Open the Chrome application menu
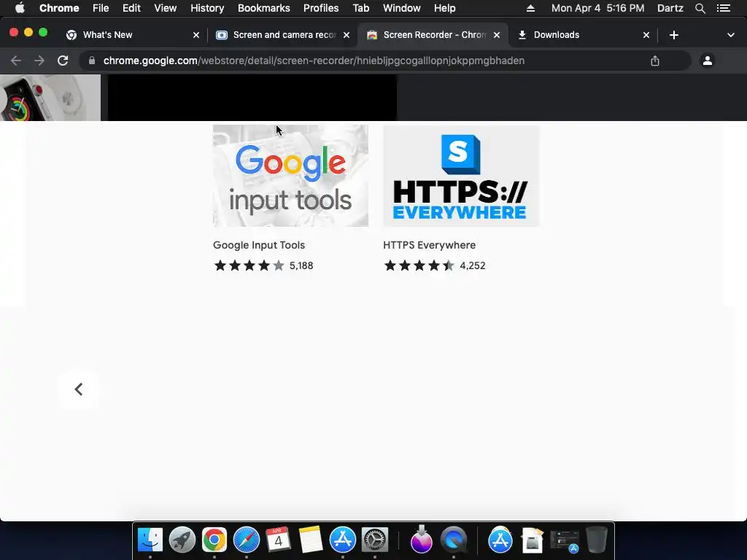Screen dimensions: 747x560 click(59, 8)
